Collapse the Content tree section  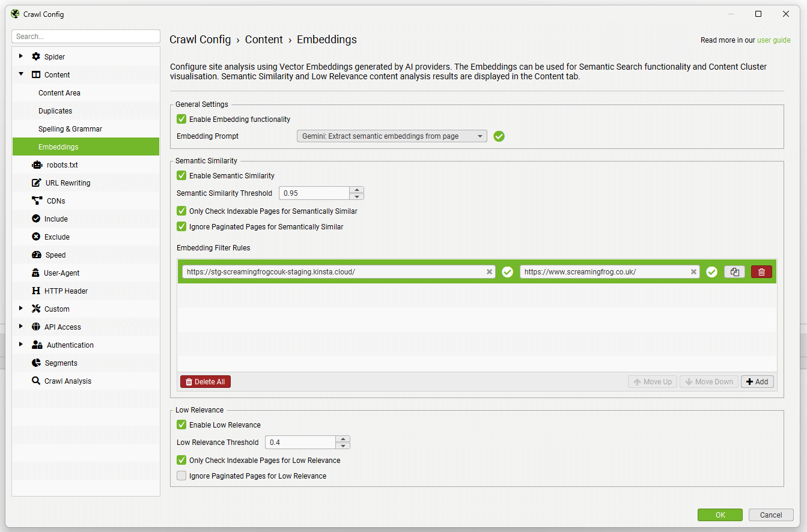pos(22,74)
